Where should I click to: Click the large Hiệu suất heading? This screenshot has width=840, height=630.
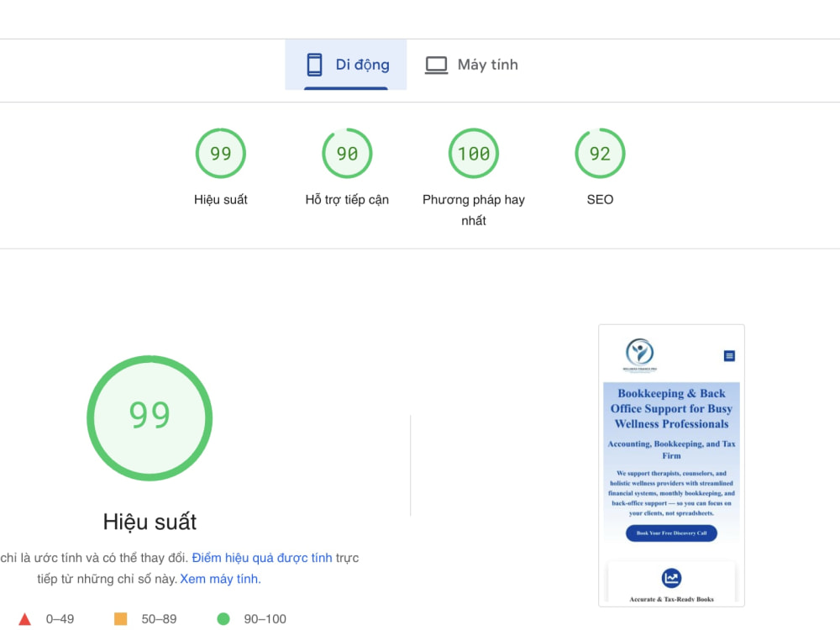[150, 522]
